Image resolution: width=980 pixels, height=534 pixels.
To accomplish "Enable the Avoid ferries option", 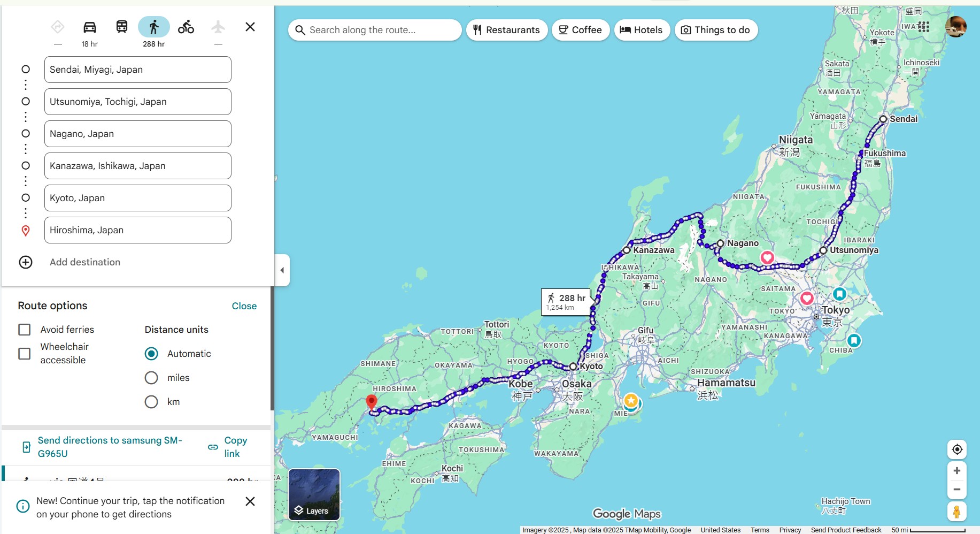I will click(24, 330).
